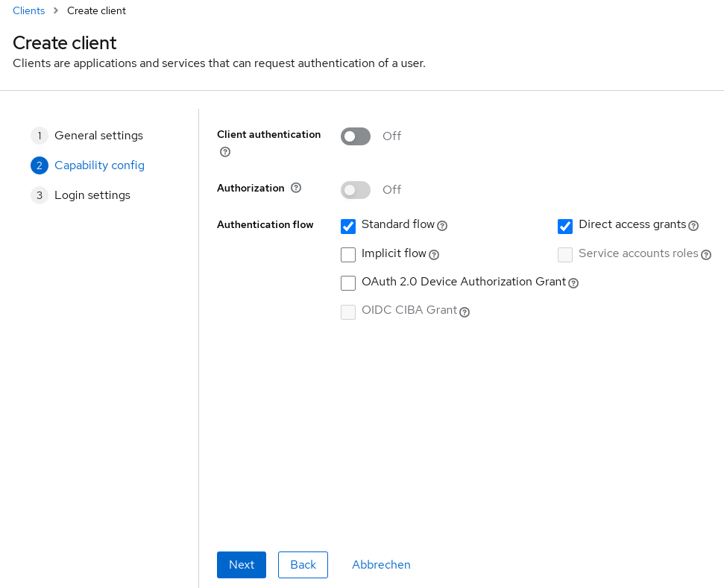Open OIDC CIBA Grant help icon
724x588 pixels.
(465, 312)
